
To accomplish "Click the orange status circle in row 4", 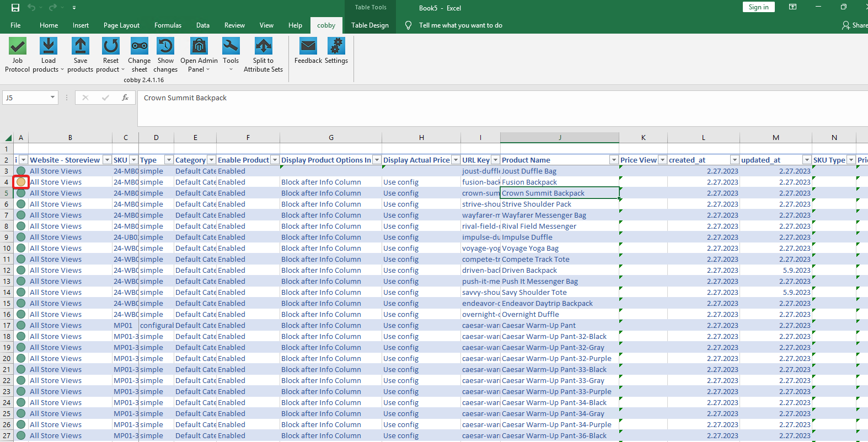I will (x=21, y=182).
